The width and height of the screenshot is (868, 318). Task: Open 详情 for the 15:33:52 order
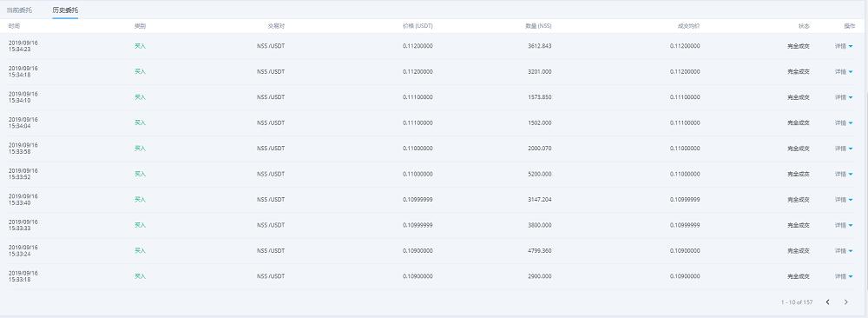pos(844,174)
